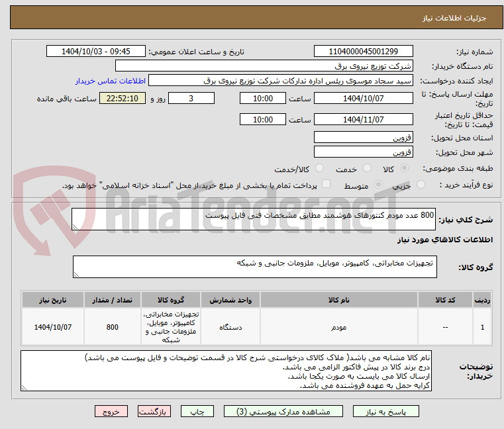Click the remaining time field 22:52:10
504x429 pixels.
click(123, 99)
